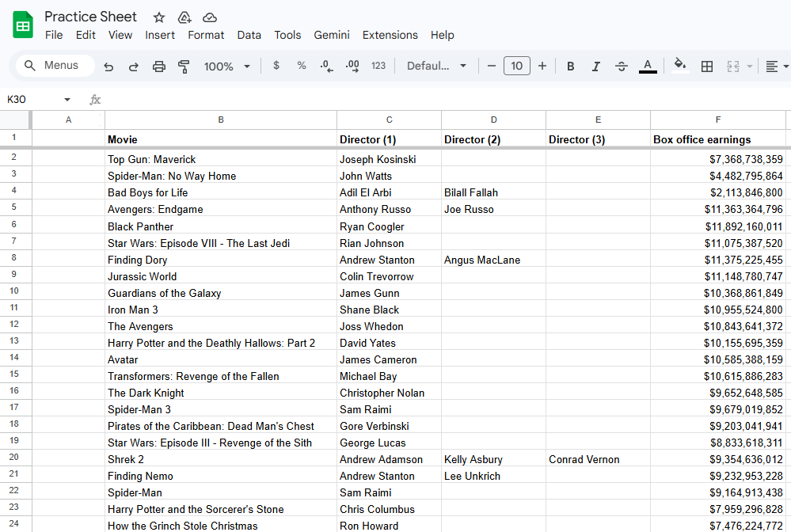Open the View menu

[x=120, y=36]
